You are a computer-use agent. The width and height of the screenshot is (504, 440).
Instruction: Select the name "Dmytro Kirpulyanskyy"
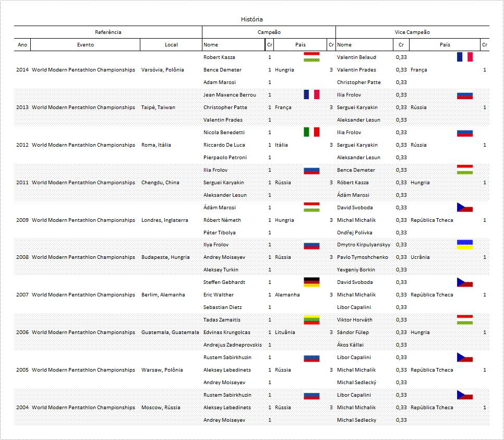(x=364, y=245)
